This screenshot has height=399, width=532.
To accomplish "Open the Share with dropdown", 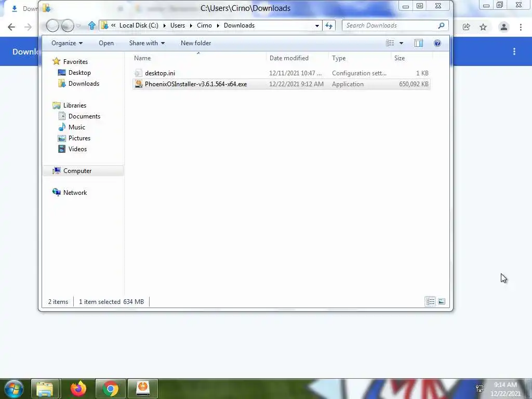I will coord(147,43).
